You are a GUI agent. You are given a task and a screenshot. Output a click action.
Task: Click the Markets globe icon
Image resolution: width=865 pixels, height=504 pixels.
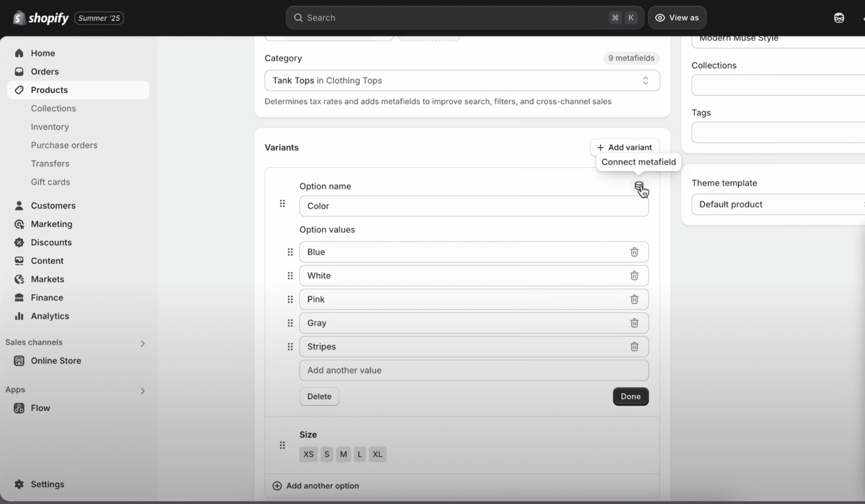coord(19,279)
